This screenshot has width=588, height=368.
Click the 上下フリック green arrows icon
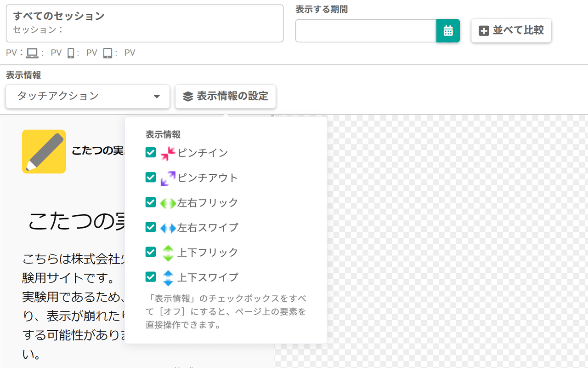(168, 253)
